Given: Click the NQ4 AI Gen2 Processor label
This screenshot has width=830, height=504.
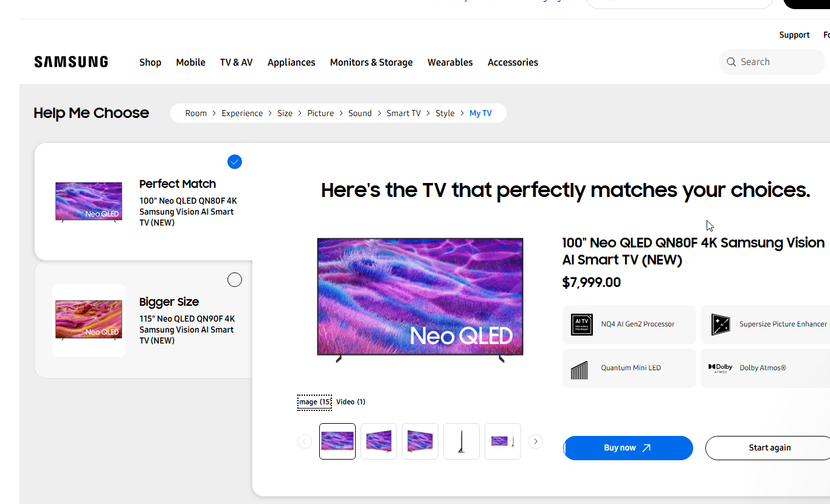Looking at the screenshot, I should (638, 324).
